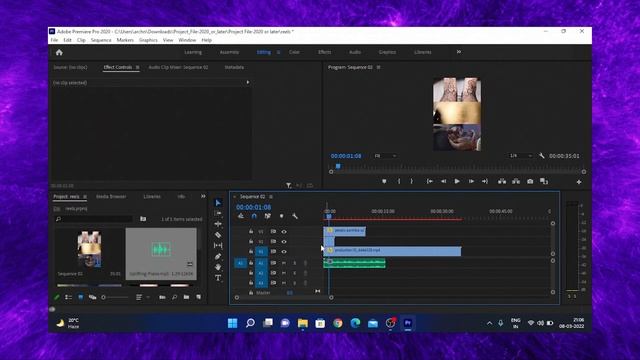
Task: Open timeline Sequence 02 panel menu
Action: click(x=271, y=197)
